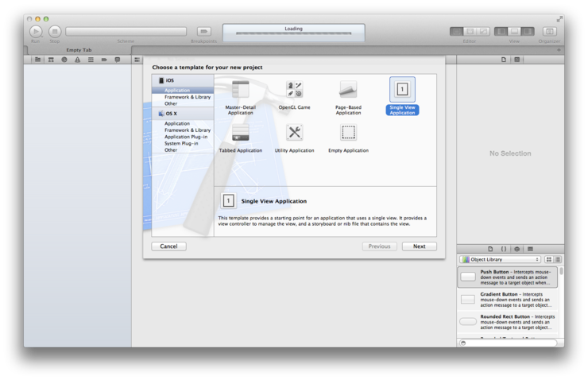Show the Breakpoint navigator
Image resolution: width=588 pixels, height=380 pixels.
coord(104,60)
